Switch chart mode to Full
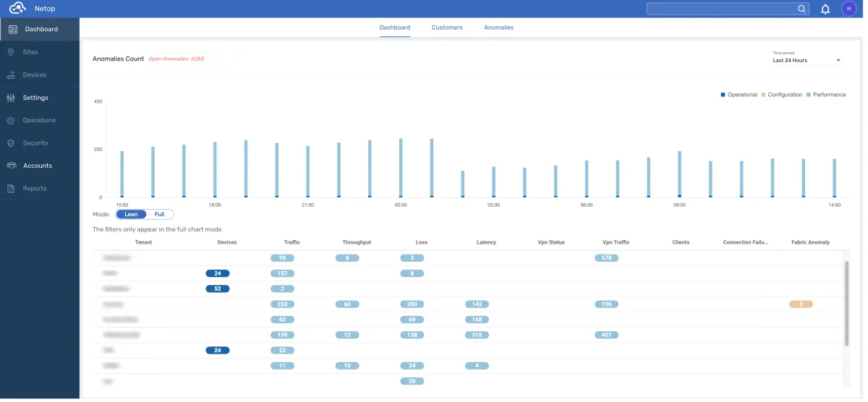The image size is (868, 402). click(160, 215)
